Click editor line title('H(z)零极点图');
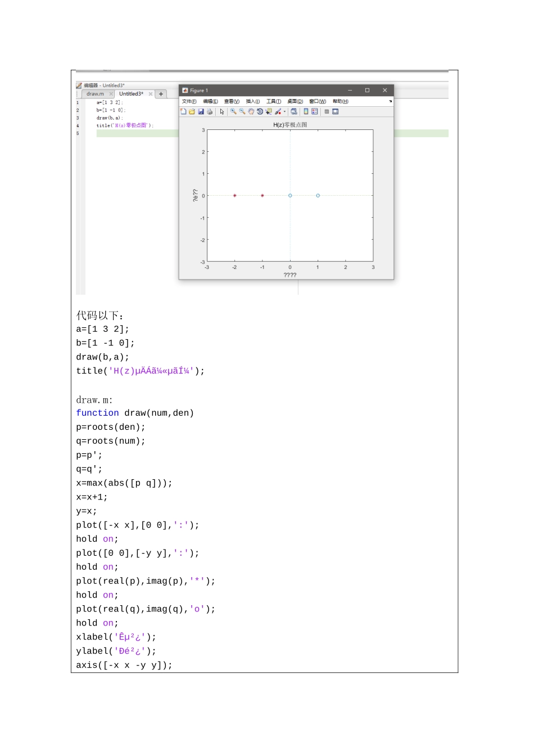 pyautogui.click(x=125, y=125)
